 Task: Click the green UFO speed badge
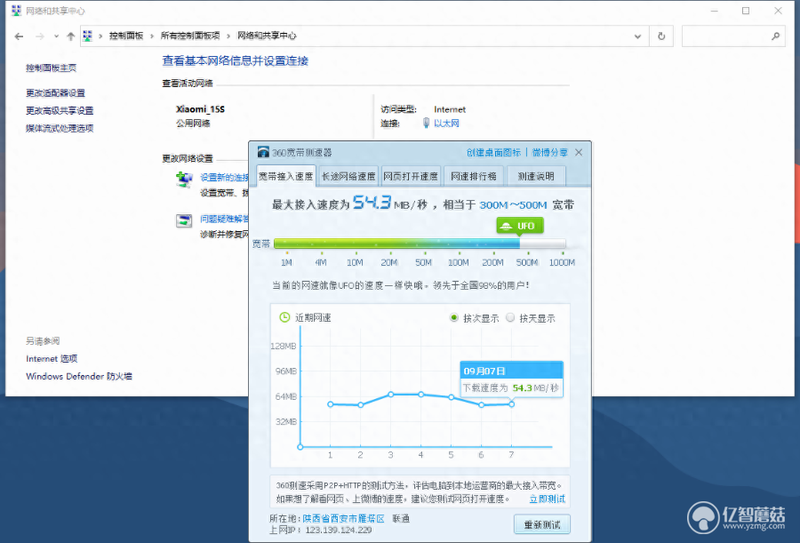click(x=520, y=226)
